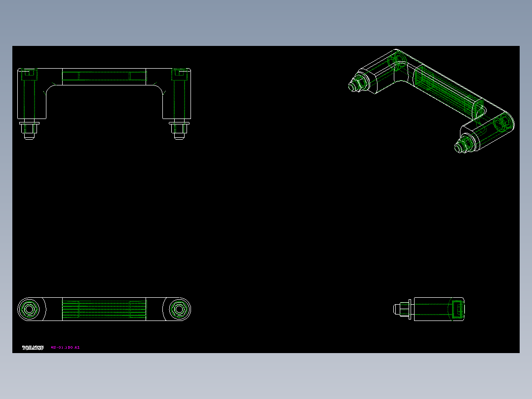Pick the left hex nut in the plan view
The width and height of the screenshot is (532, 399).
click(29, 309)
